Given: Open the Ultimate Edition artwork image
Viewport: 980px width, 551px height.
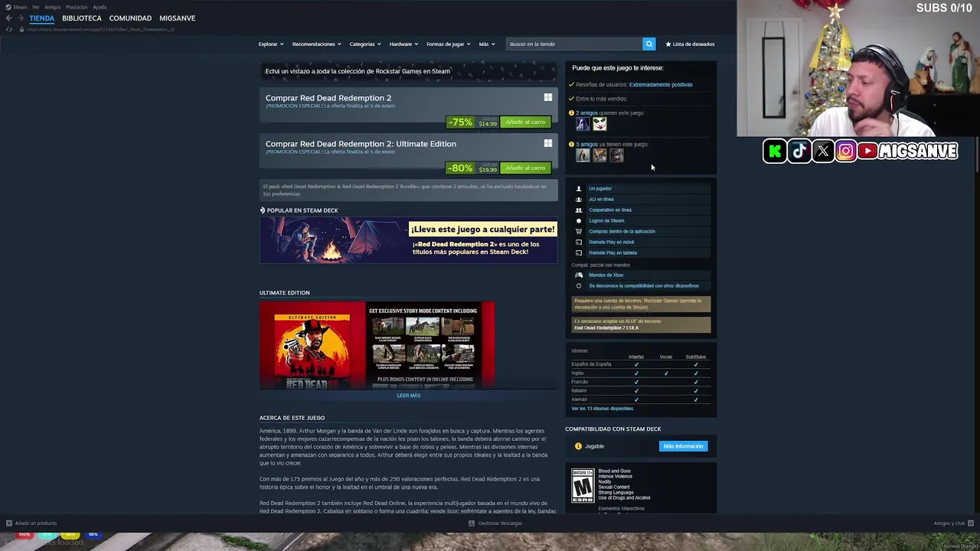Looking at the screenshot, I should point(377,345).
